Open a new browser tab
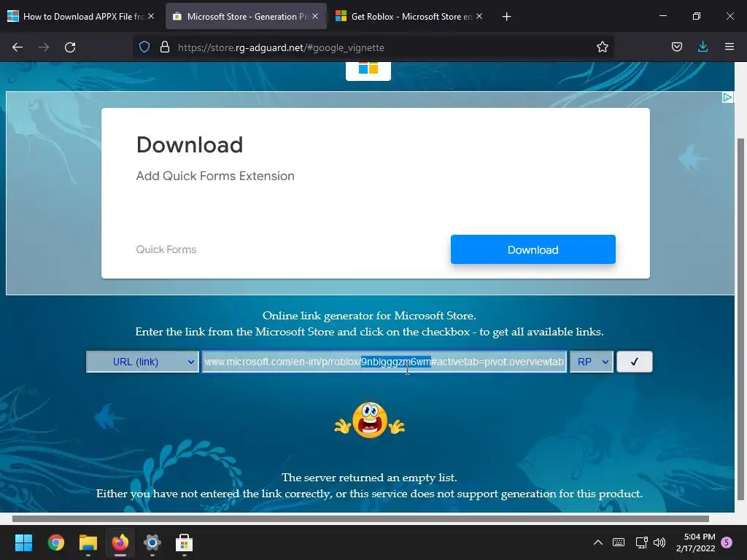The image size is (747, 560). (507, 17)
